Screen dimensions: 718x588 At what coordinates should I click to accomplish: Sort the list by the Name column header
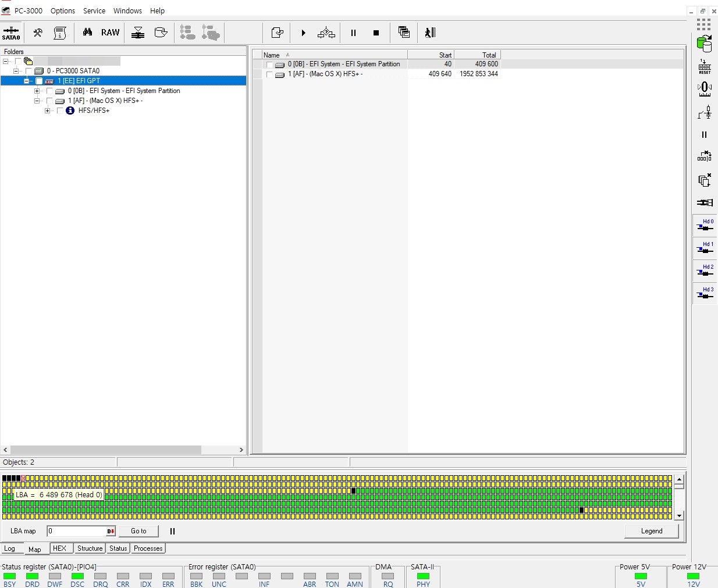tap(334, 55)
